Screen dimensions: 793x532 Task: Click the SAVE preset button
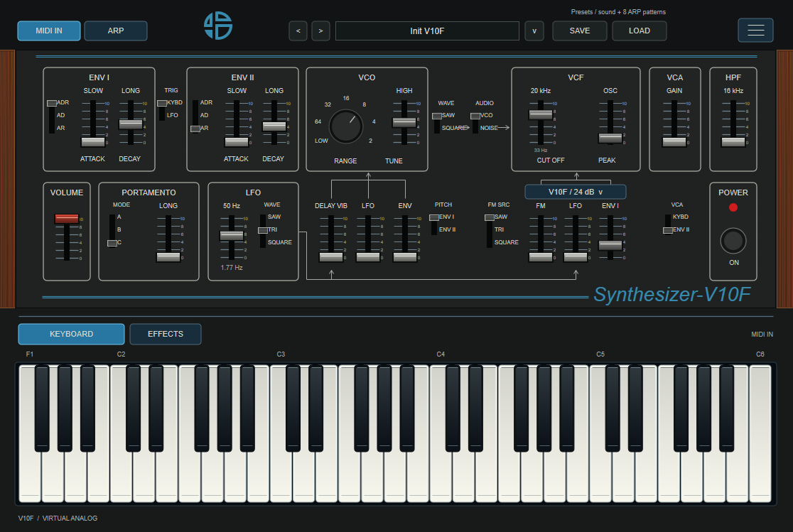pos(580,31)
